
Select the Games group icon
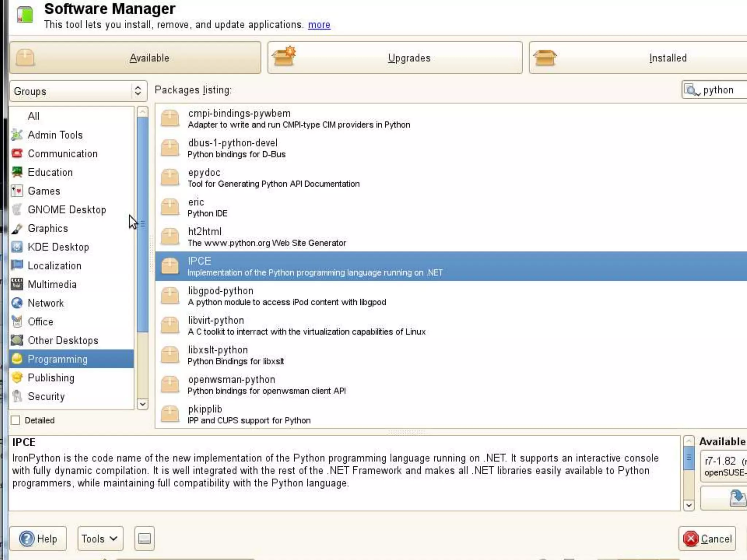click(x=17, y=191)
